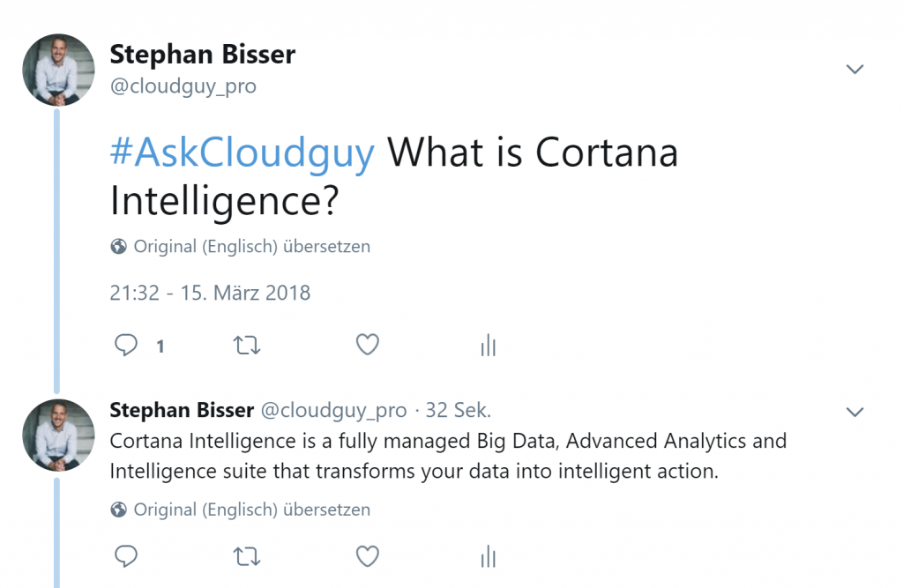Reply to the second tweet in the thread
Screen dimensions: 903x588
point(127,556)
